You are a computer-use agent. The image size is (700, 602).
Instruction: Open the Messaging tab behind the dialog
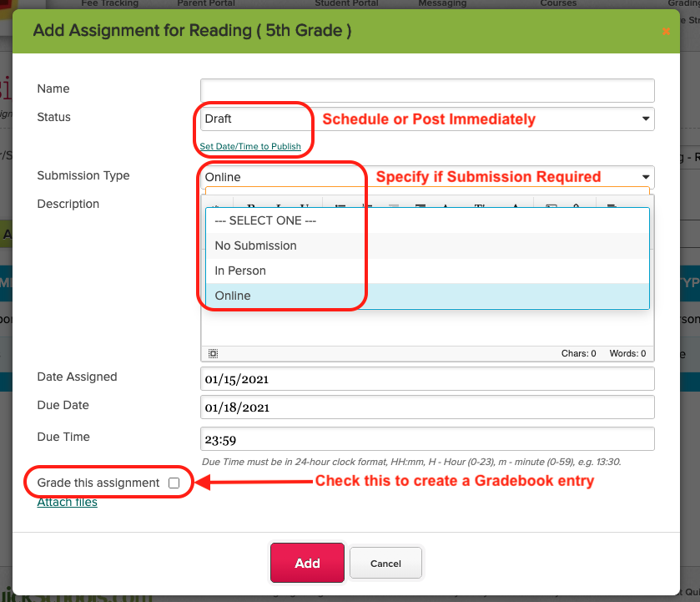(442, 3)
